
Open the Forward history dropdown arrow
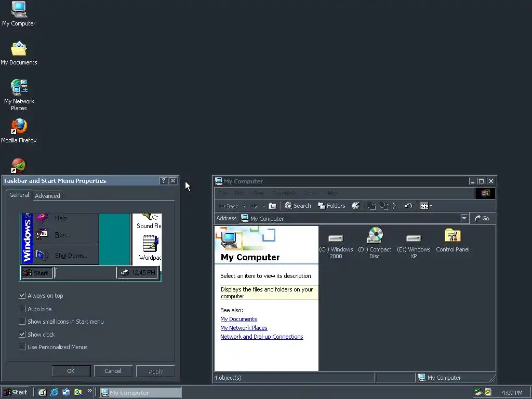[263, 206]
